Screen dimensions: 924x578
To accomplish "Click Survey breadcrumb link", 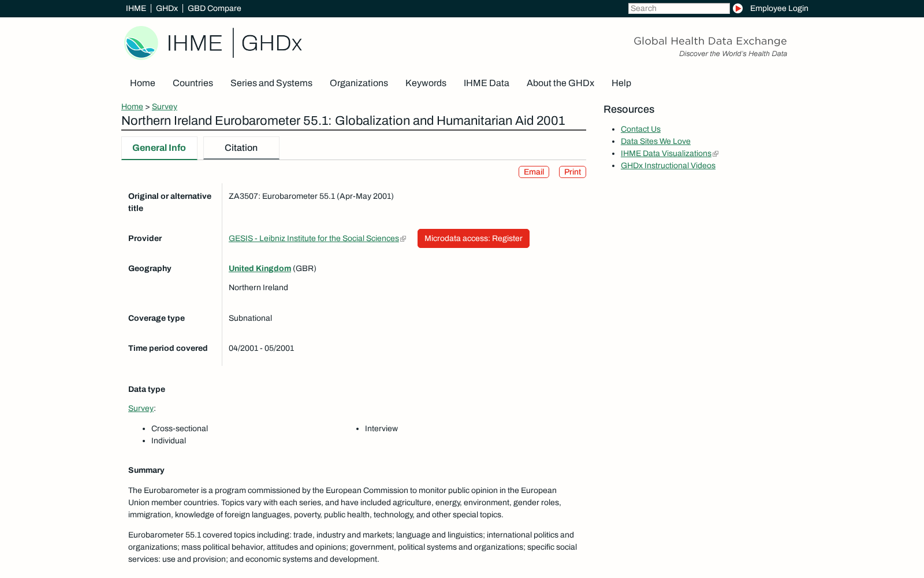I will (165, 106).
